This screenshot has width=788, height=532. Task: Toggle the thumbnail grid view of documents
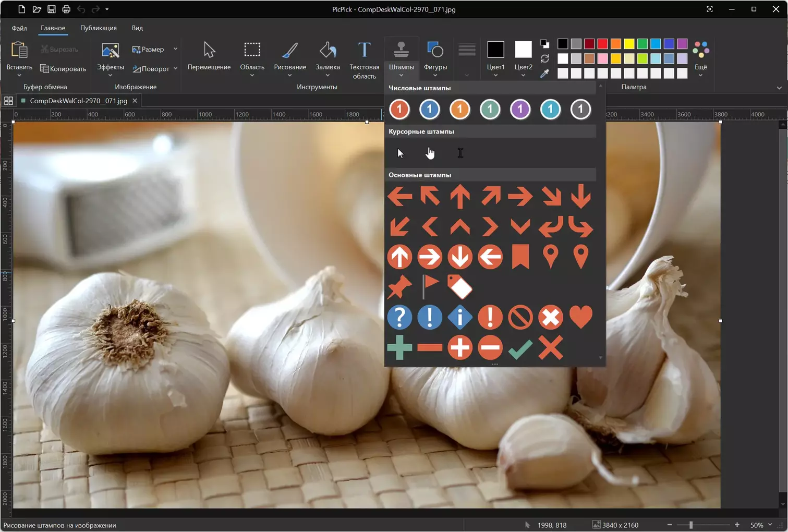pyautogui.click(x=8, y=101)
